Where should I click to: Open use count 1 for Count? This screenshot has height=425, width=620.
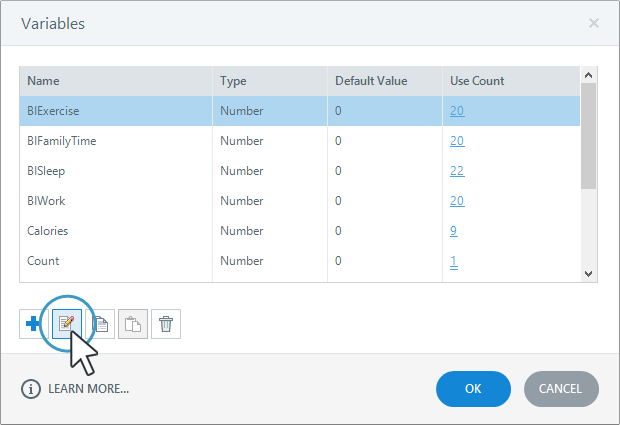[453, 261]
